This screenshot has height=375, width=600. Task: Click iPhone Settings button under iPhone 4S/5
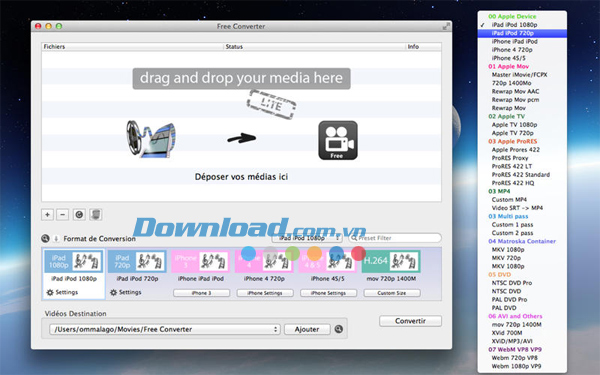[x=329, y=293]
